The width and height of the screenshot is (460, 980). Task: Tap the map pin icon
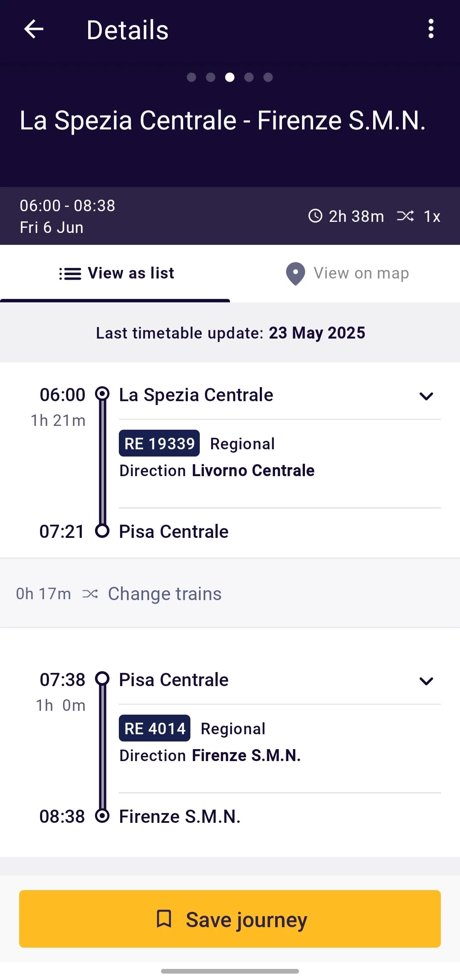tap(295, 273)
